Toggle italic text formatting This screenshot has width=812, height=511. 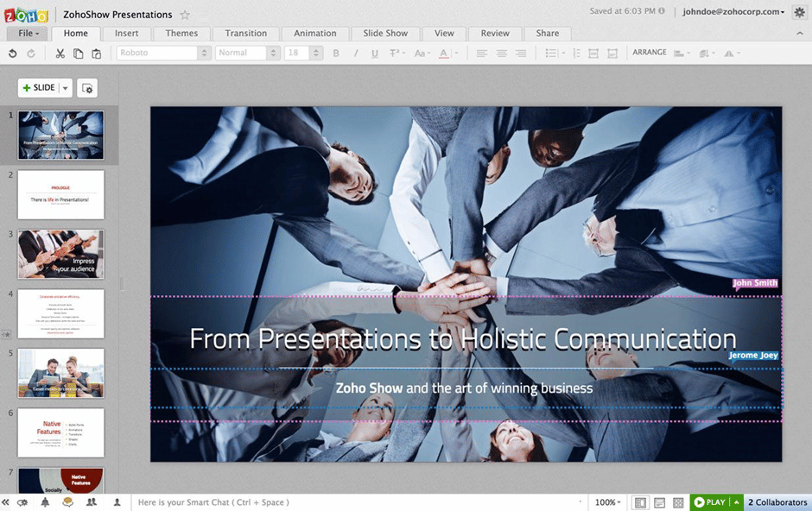tap(355, 54)
